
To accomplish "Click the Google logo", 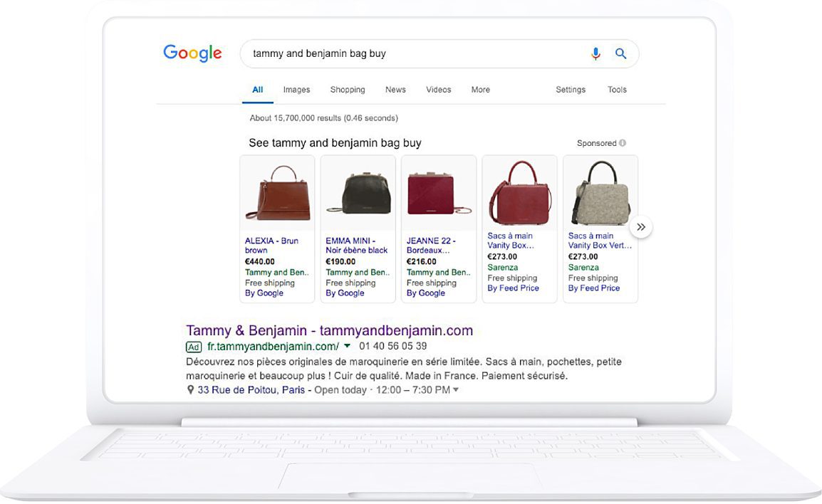I will pos(192,53).
